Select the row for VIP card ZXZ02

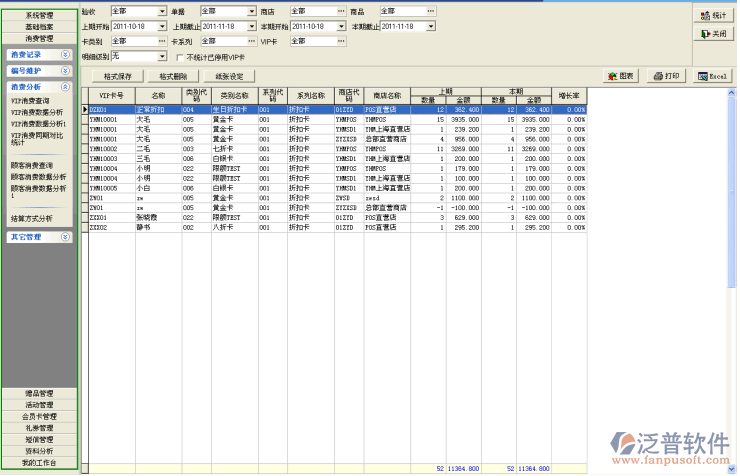[100, 227]
